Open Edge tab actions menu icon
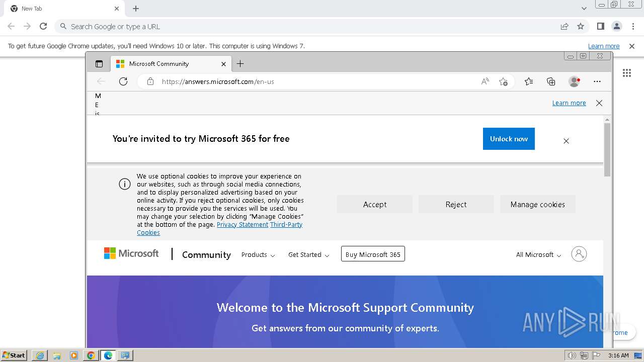The height and width of the screenshot is (362, 644). [x=99, y=64]
